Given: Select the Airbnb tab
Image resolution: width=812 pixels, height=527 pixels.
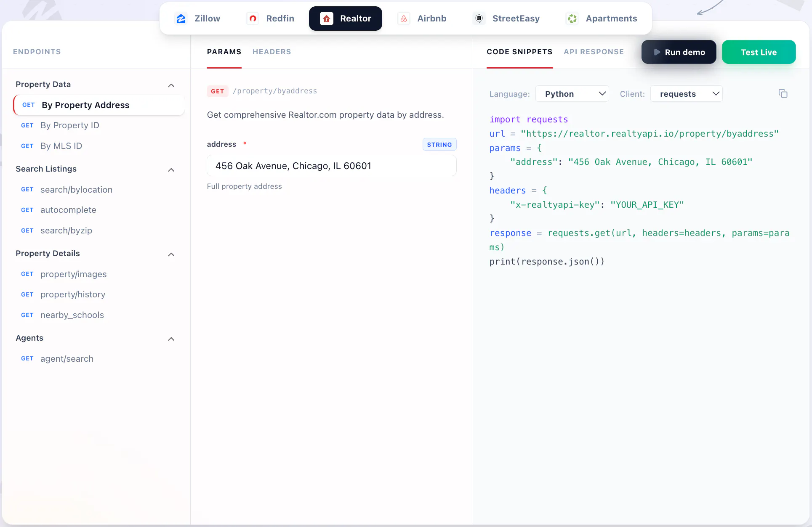Looking at the screenshot, I should coord(422,19).
